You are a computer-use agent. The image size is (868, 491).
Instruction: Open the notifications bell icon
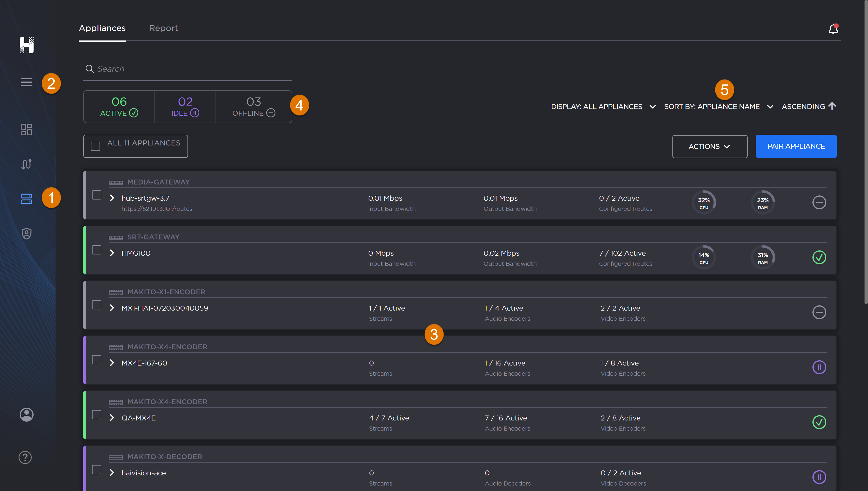click(833, 29)
